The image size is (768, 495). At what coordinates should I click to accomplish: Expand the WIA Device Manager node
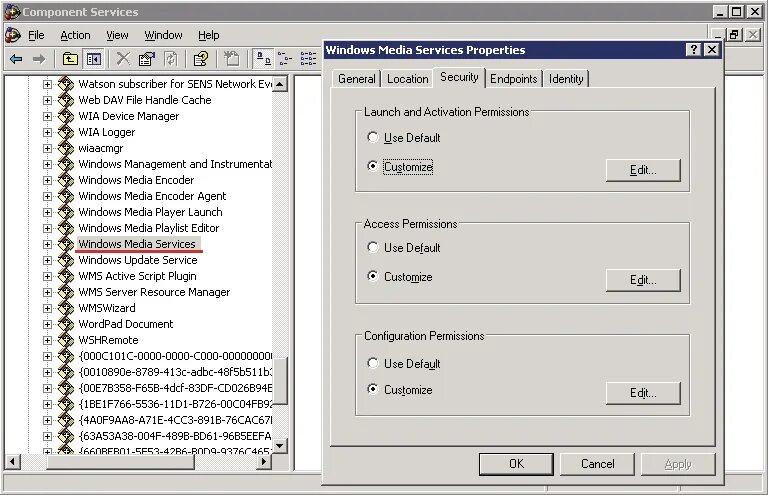(x=47, y=116)
